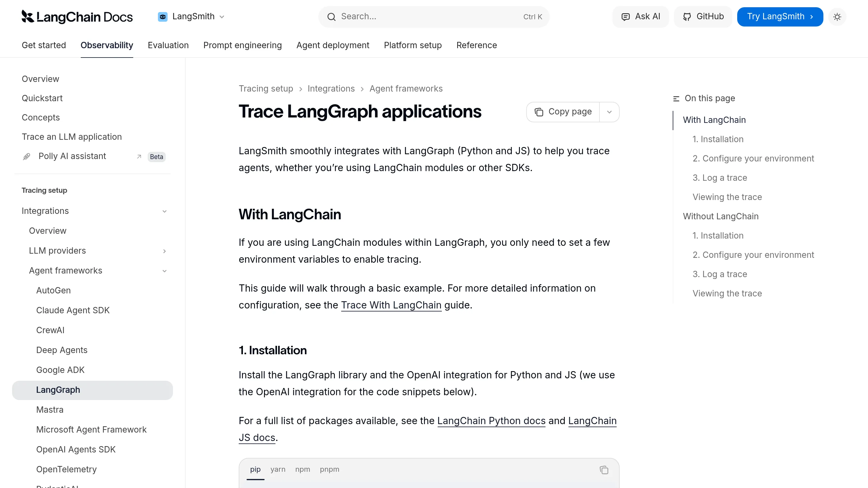Switch to the yarn tab in code block
868x488 pixels.
[278, 469]
